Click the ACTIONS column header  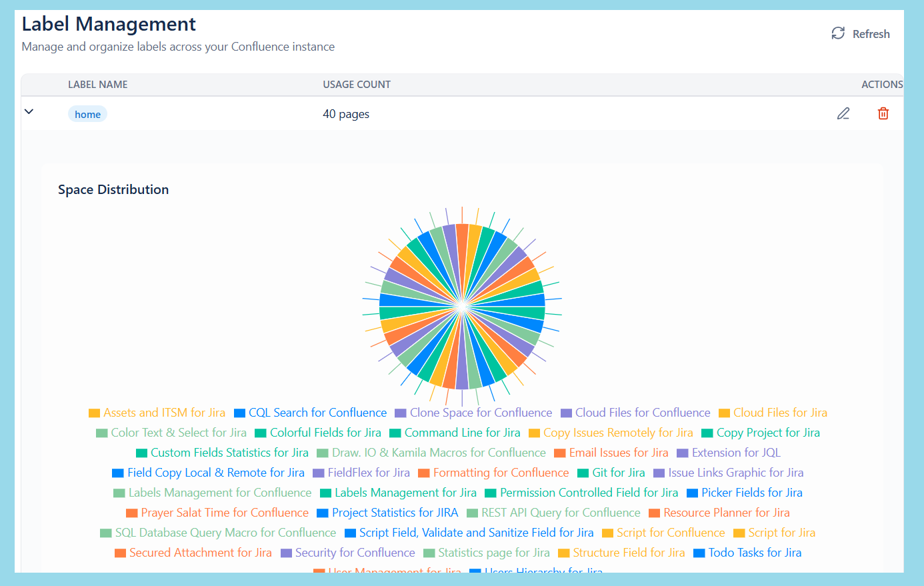[882, 85]
